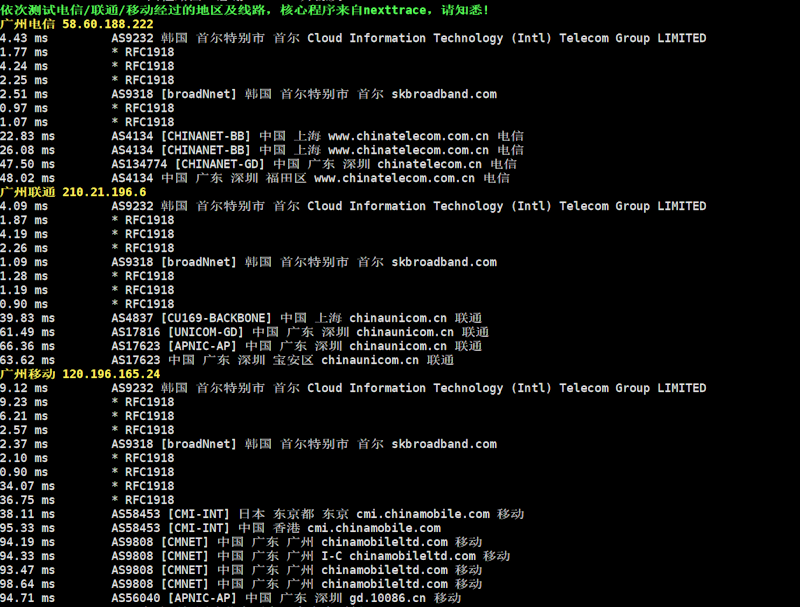800x607 pixels.
Task: Click '香港' in the 95.33 ms row
Action: (286, 528)
